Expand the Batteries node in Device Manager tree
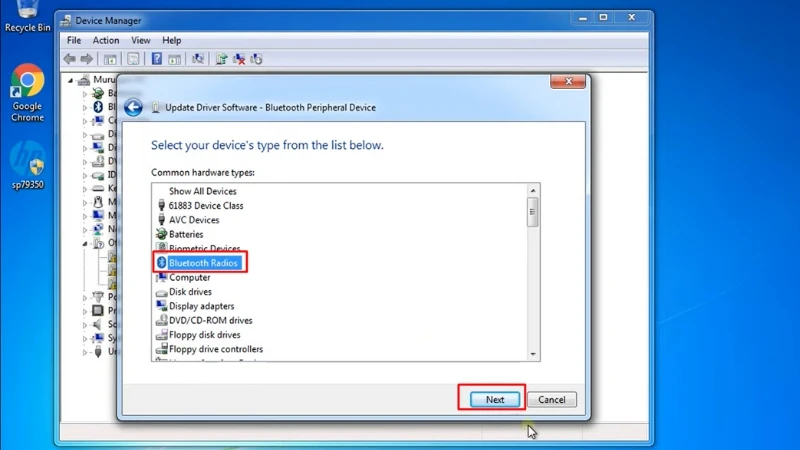 (85, 94)
